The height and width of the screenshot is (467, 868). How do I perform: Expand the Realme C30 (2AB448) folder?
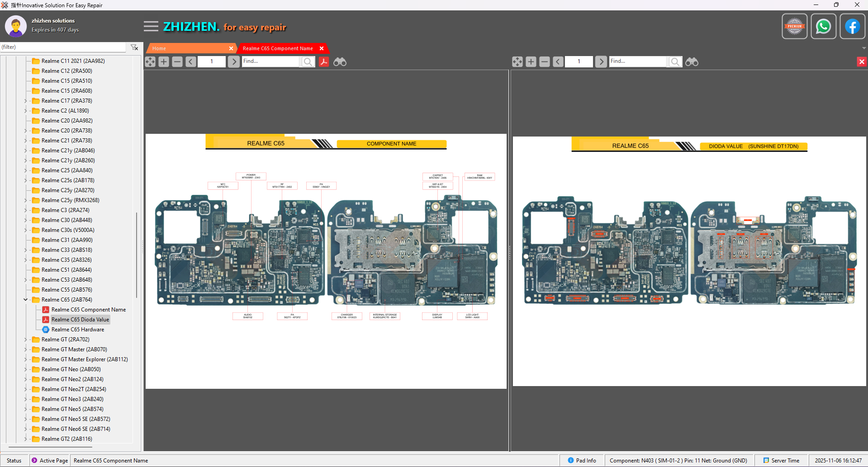[x=26, y=220]
